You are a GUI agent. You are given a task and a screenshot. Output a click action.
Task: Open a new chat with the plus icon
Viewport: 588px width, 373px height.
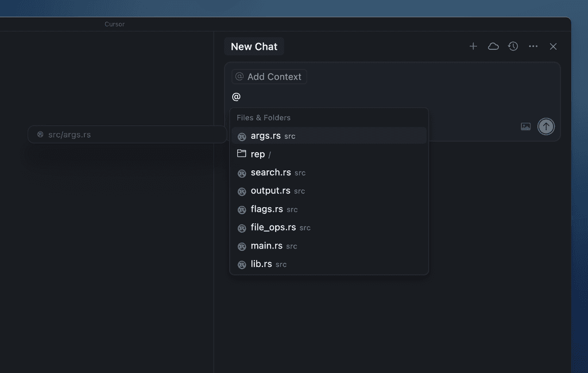pos(473,46)
